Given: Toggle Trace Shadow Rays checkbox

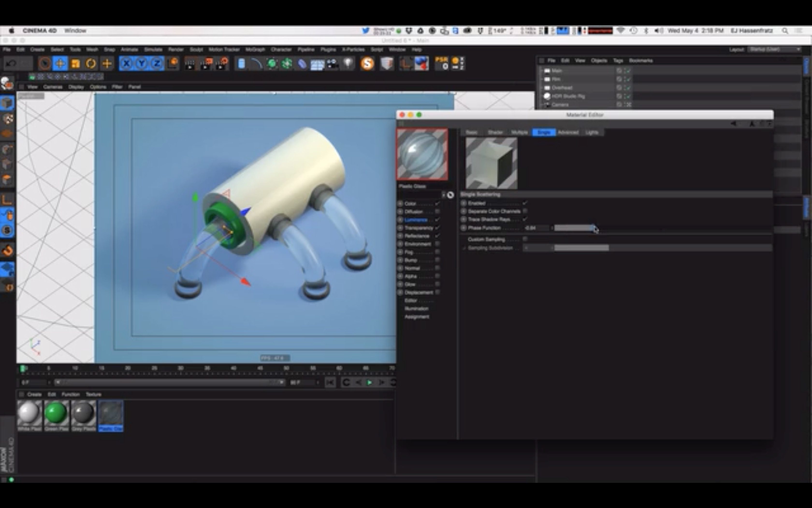Looking at the screenshot, I should coord(525,219).
